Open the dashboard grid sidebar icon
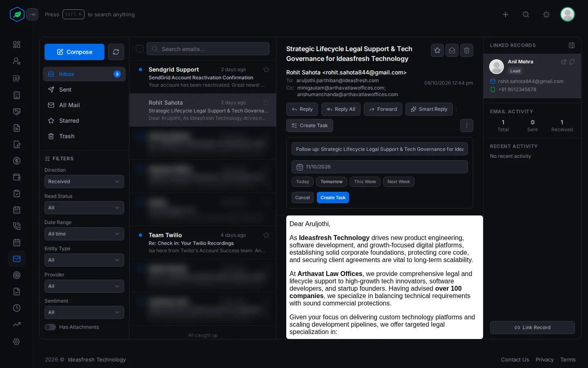 pos(17,45)
